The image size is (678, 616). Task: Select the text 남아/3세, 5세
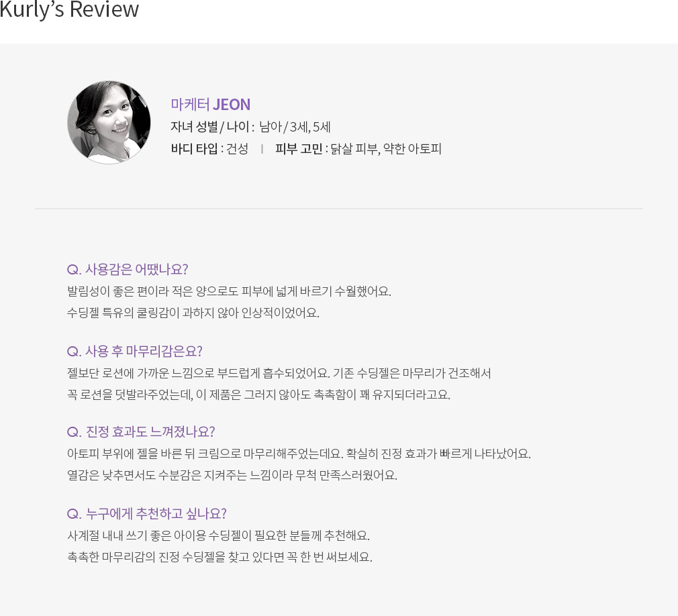tap(295, 127)
